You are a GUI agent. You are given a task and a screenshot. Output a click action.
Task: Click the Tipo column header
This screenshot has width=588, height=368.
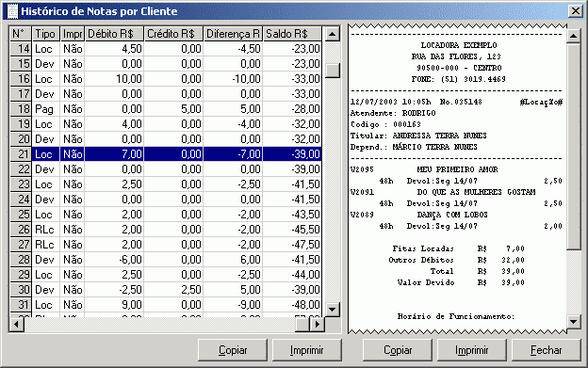[x=46, y=34]
